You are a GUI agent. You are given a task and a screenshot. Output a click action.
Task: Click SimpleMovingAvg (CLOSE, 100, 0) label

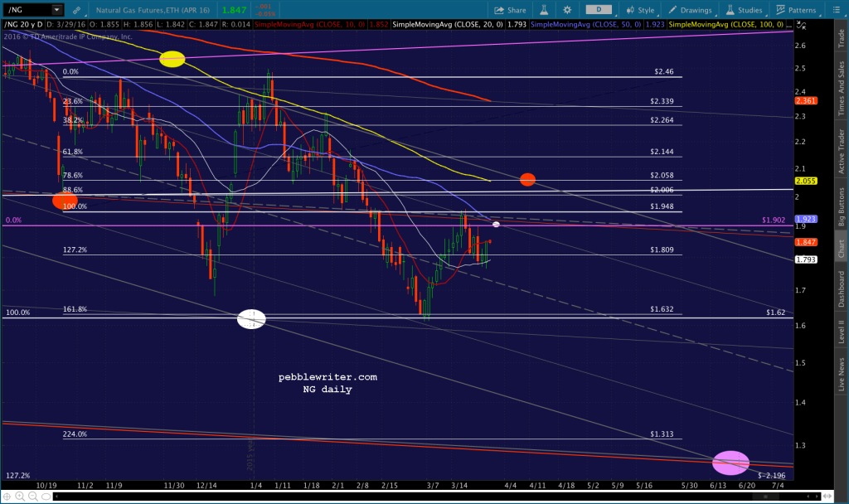[x=726, y=25]
